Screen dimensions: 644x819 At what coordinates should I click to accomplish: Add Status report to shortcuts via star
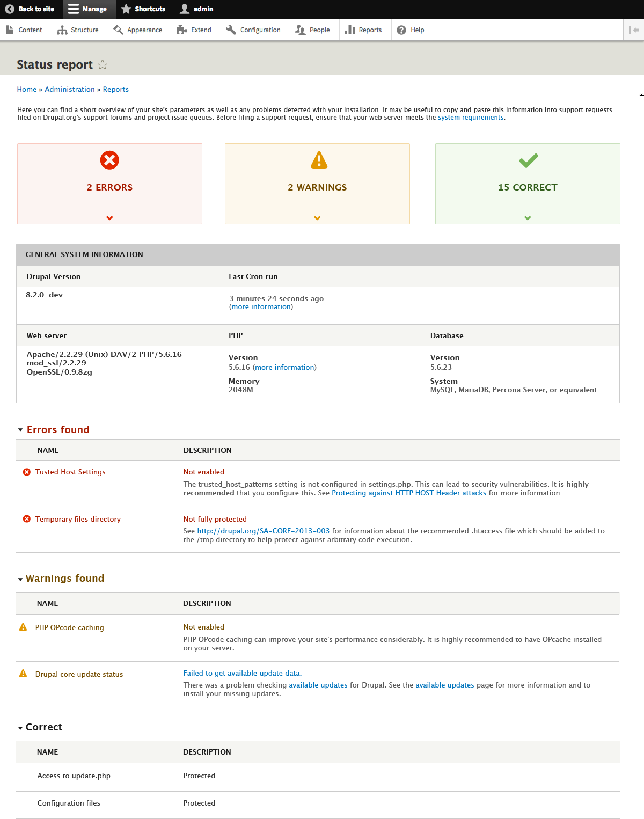pos(103,64)
